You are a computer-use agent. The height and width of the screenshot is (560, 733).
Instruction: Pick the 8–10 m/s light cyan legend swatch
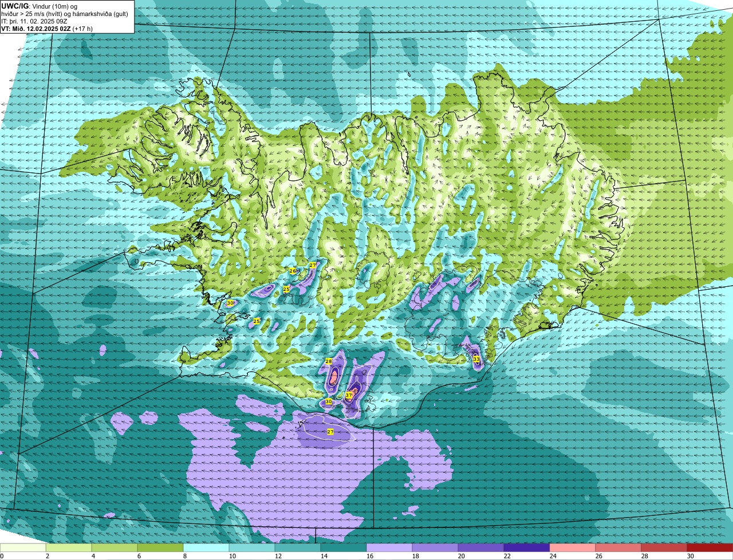(206, 548)
